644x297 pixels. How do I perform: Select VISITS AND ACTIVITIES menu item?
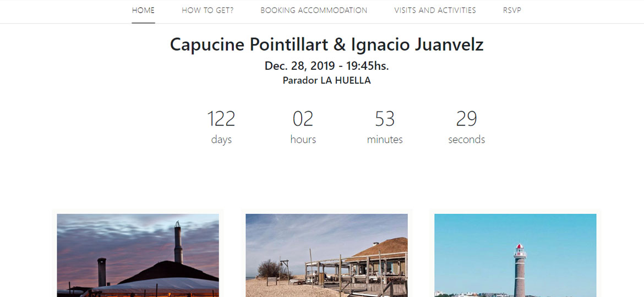coord(435,10)
